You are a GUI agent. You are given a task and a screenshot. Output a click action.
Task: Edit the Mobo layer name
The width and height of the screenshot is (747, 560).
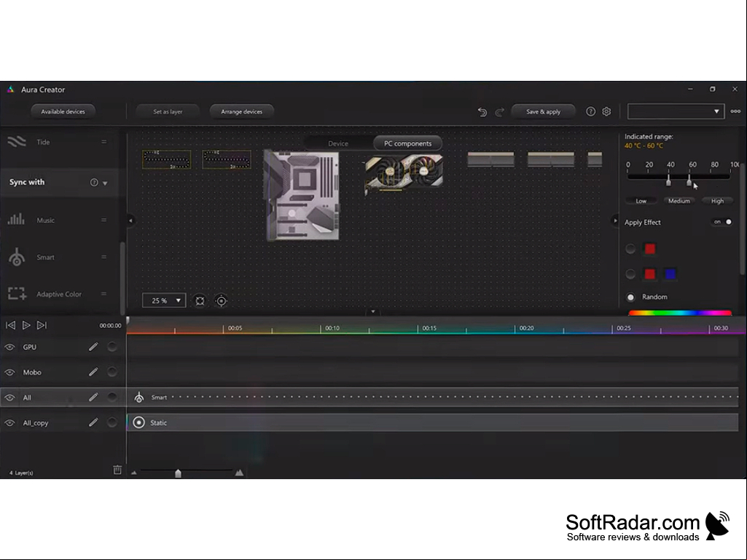[x=93, y=372]
